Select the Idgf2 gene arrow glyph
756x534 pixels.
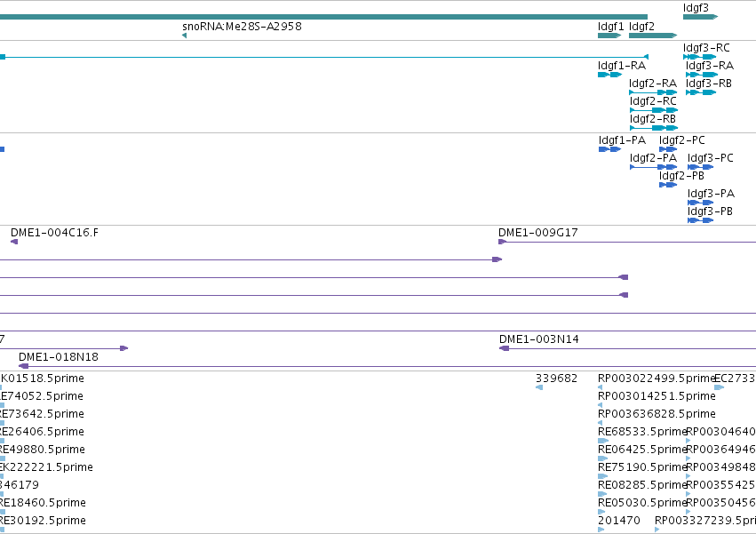click(x=653, y=36)
